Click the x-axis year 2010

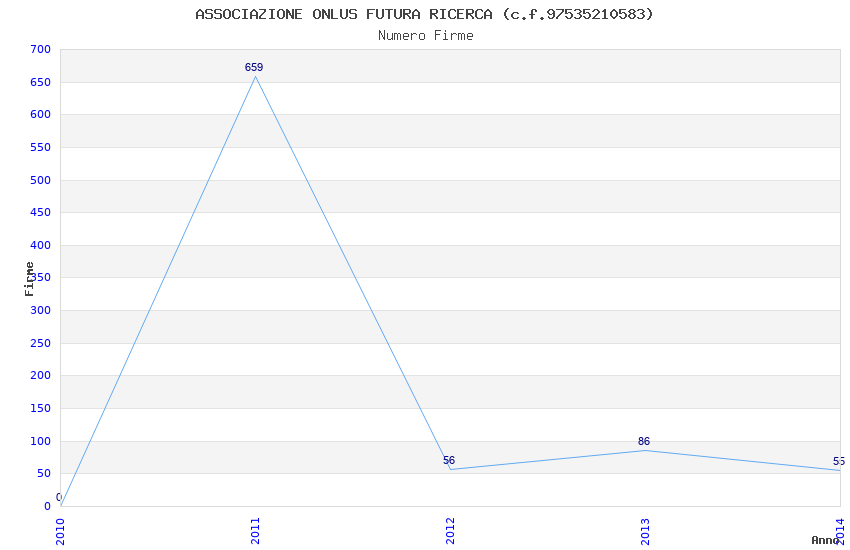coord(60,531)
